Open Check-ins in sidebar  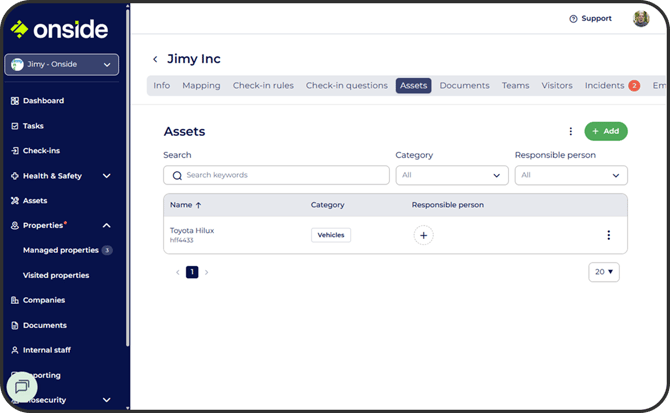(41, 151)
